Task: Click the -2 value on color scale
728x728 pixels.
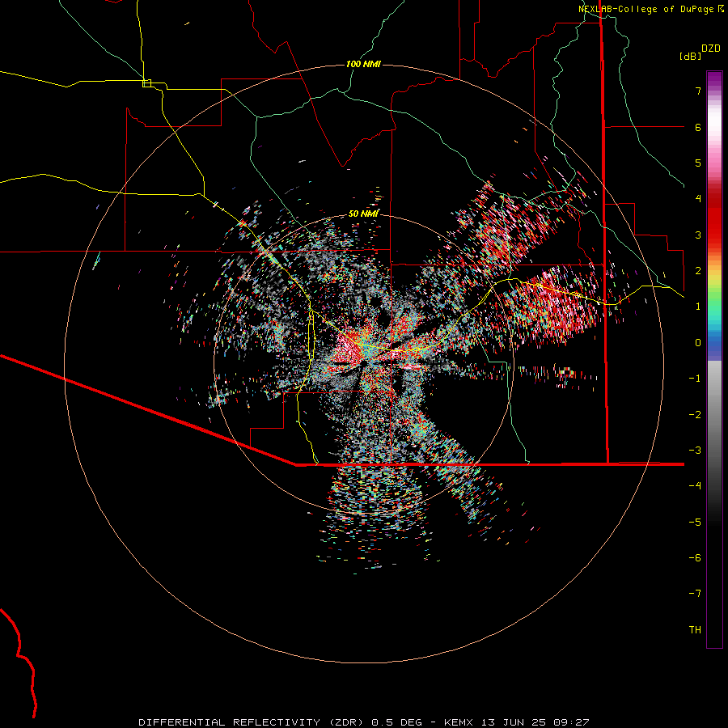Action: point(695,415)
